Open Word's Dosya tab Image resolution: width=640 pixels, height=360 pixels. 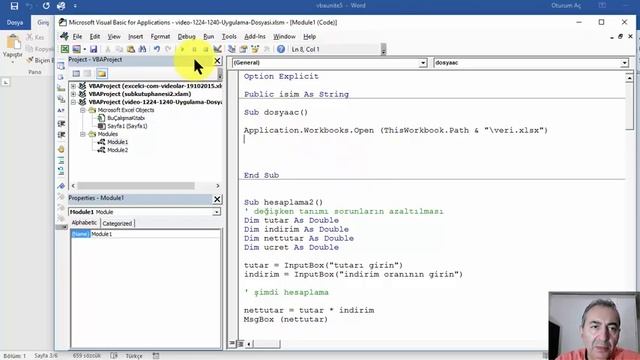(x=15, y=22)
